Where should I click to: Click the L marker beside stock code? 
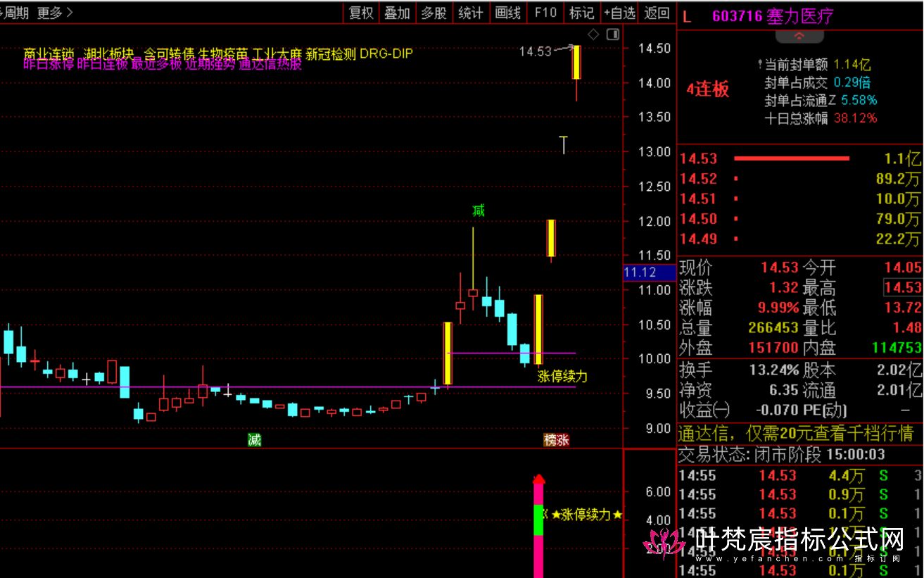688,17
